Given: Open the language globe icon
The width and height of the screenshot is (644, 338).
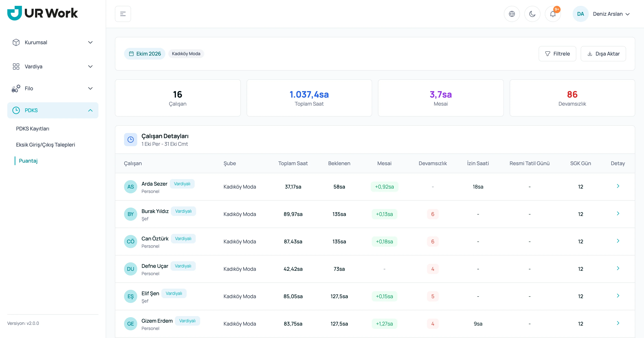Looking at the screenshot, I should [x=512, y=14].
